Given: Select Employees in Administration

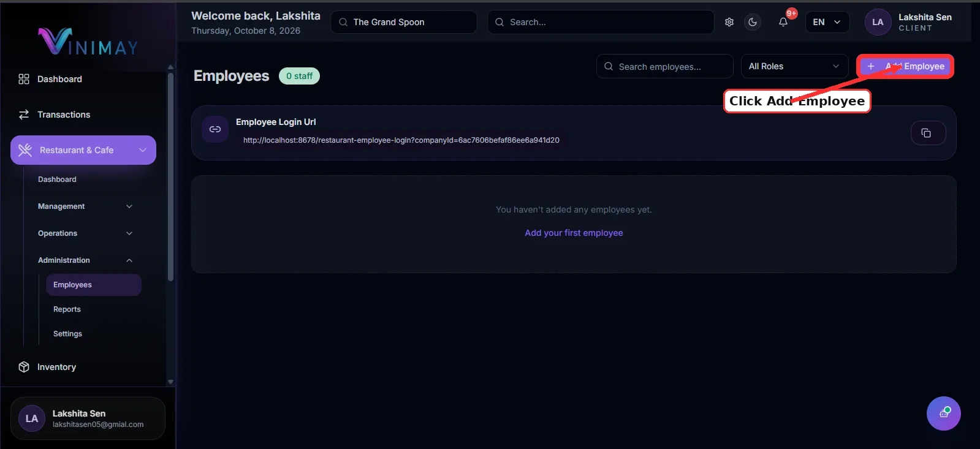Looking at the screenshot, I should pos(94,285).
